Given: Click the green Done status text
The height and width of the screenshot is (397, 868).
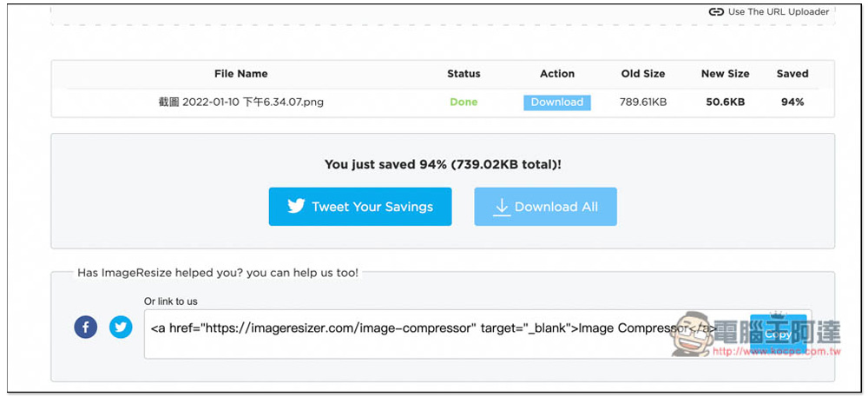Looking at the screenshot, I should pyautogui.click(x=464, y=103).
